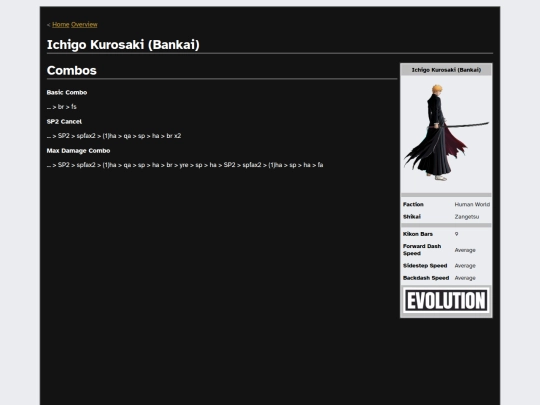Image resolution: width=540 pixels, height=405 pixels.
Task: Select the page title Ichigo Kurosaki (Bankai)
Action: point(123,45)
